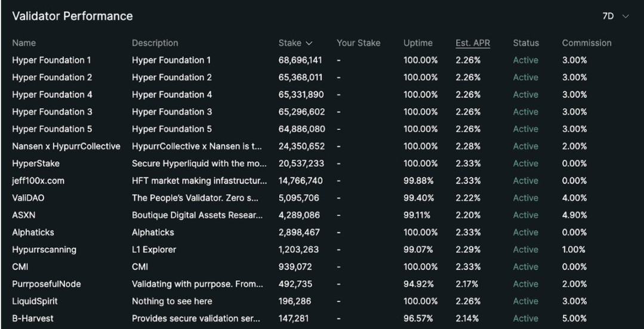
Task: Click the Your Stake column header
Action: [x=358, y=43]
